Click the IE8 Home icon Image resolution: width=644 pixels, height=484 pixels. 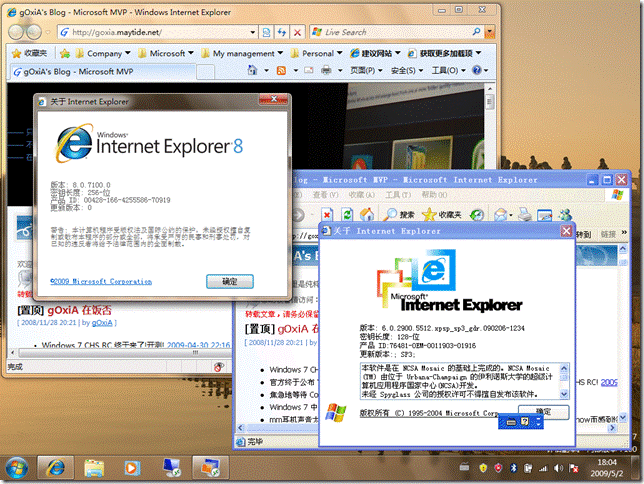pos(252,70)
